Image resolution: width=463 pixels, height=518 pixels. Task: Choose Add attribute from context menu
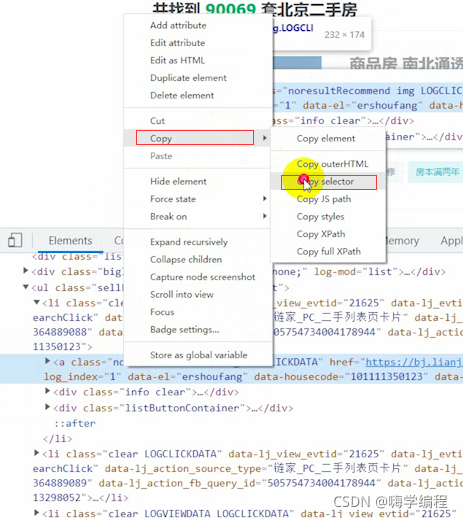(178, 25)
